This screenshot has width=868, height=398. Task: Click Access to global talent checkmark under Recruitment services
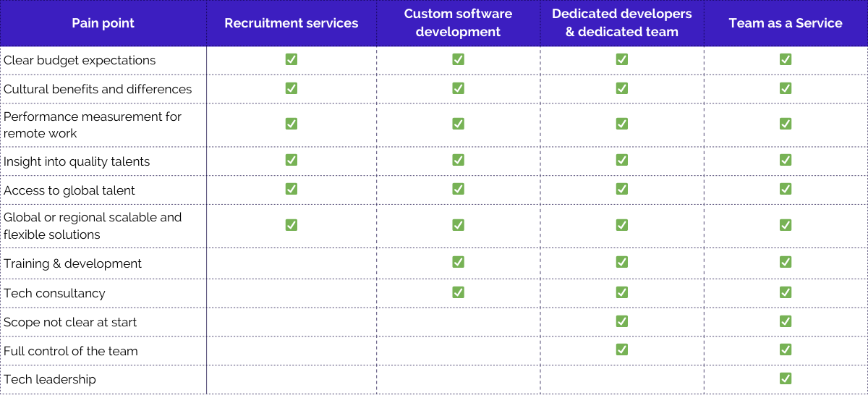292,189
